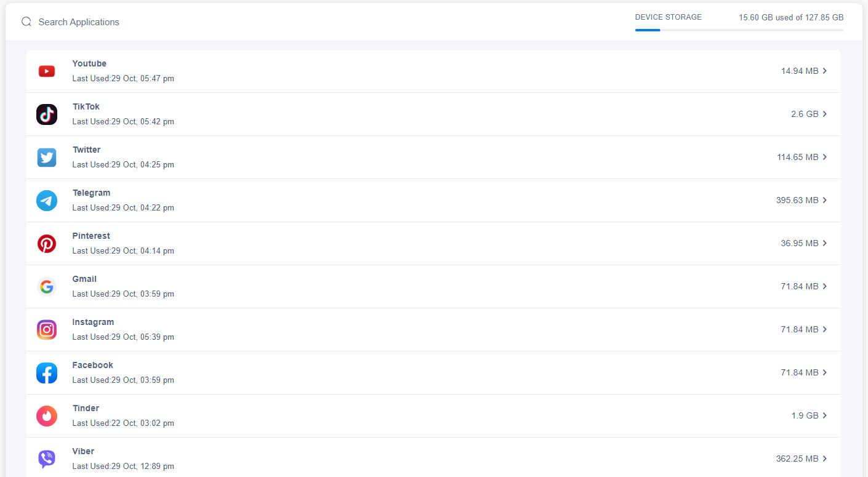Click the Gmail icon
The height and width of the screenshot is (477, 868).
pos(47,286)
